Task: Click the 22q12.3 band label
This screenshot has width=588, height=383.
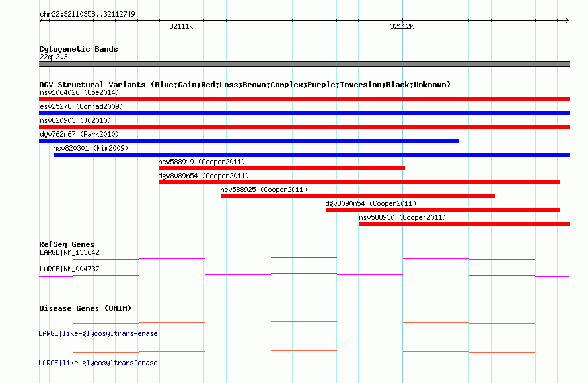Action: coord(54,57)
